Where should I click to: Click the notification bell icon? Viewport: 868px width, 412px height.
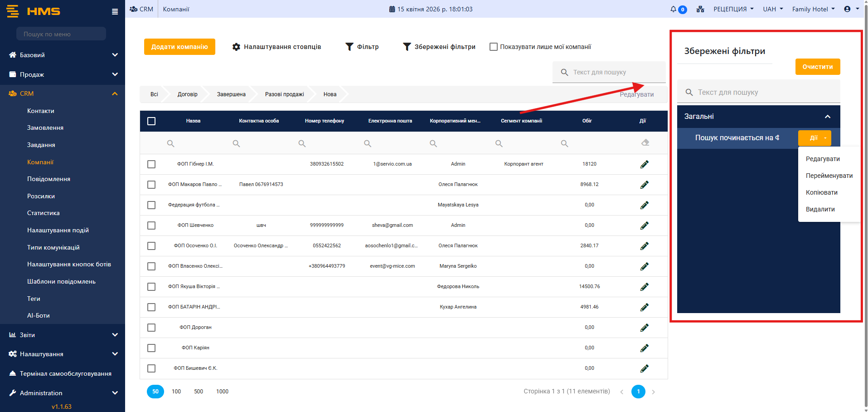click(674, 9)
